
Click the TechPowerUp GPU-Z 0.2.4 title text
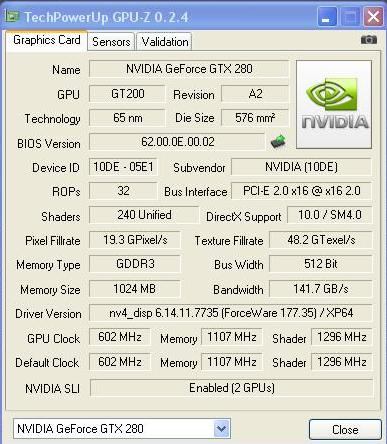click(107, 17)
